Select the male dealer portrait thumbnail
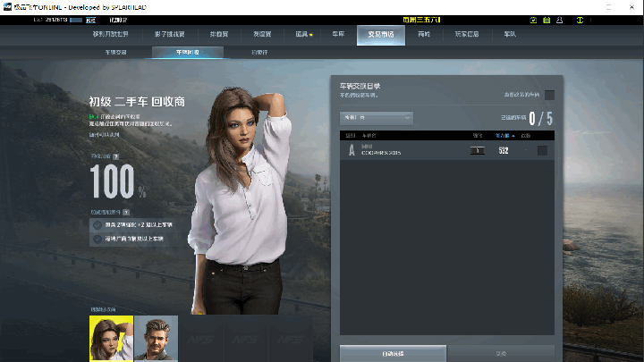Image resolution: width=644 pixels, height=362 pixels. pyautogui.click(x=156, y=338)
